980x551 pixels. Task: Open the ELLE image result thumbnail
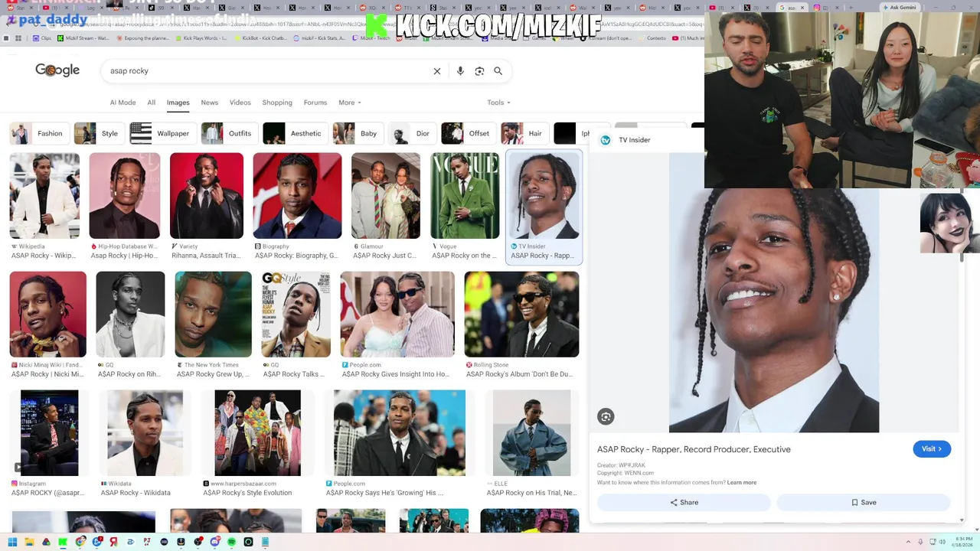pyautogui.click(x=531, y=433)
